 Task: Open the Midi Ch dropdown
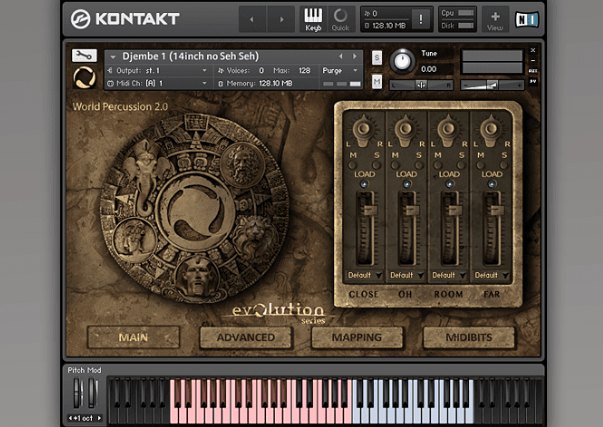[x=158, y=83]
